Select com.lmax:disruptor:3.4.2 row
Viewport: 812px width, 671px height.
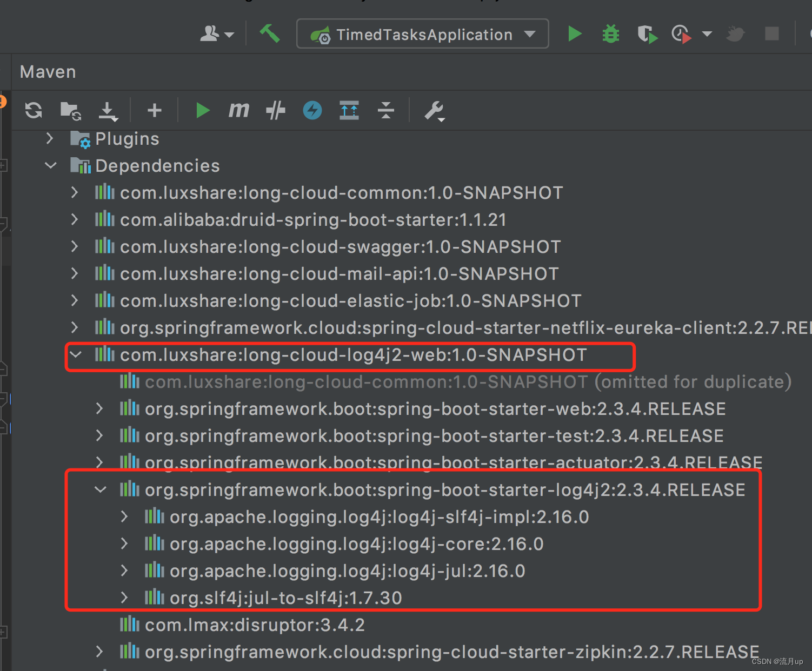coord(412,625)
